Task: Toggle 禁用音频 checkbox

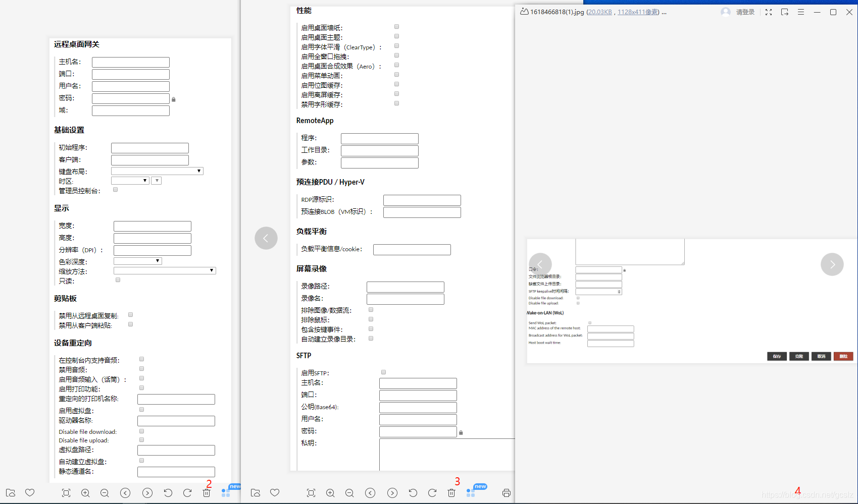Action: [x=141, y=369]
